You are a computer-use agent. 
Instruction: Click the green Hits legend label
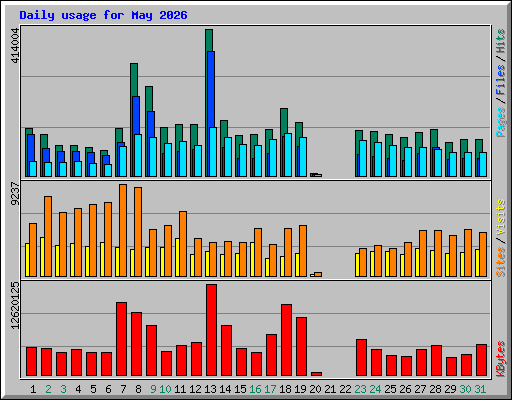pyautogui.click(x=501, y=41)
